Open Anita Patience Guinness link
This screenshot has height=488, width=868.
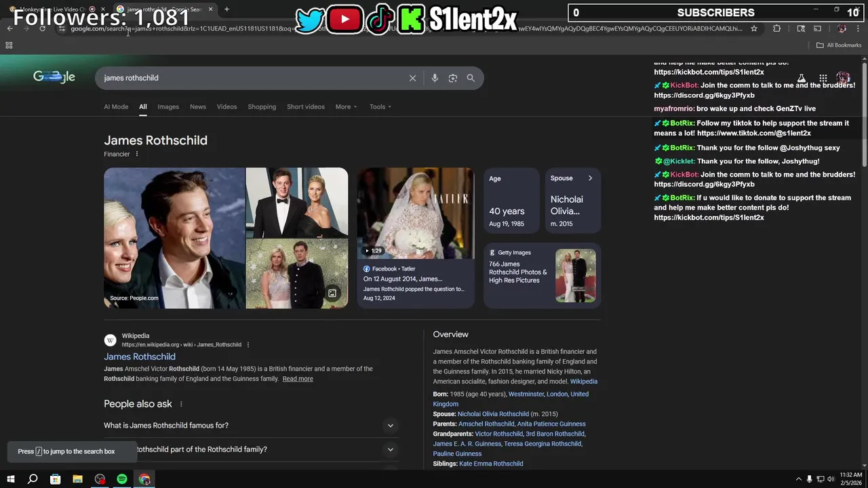click(x=551, y=424)
